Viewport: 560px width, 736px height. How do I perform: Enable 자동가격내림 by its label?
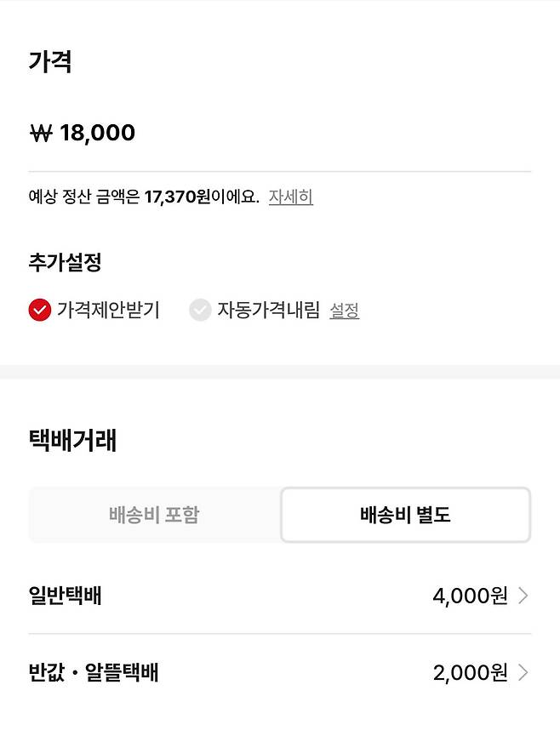(x=268, y=311)
